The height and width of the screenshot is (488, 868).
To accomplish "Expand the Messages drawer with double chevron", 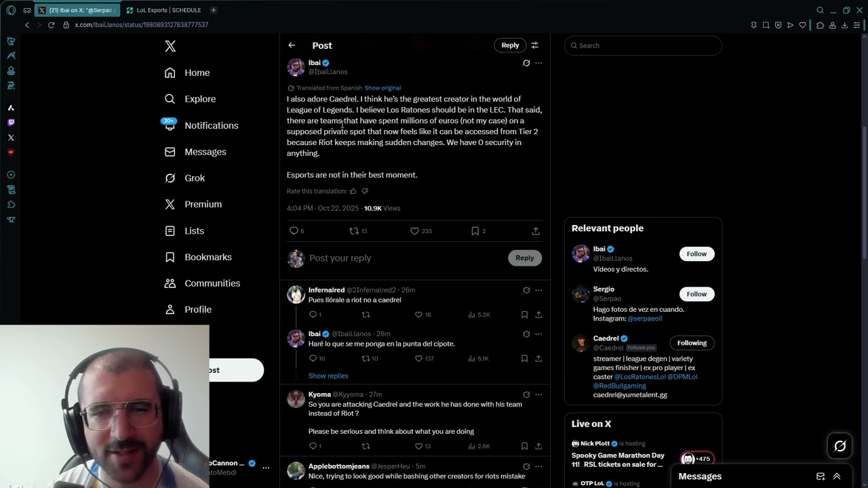I will [x=837, y=476].
